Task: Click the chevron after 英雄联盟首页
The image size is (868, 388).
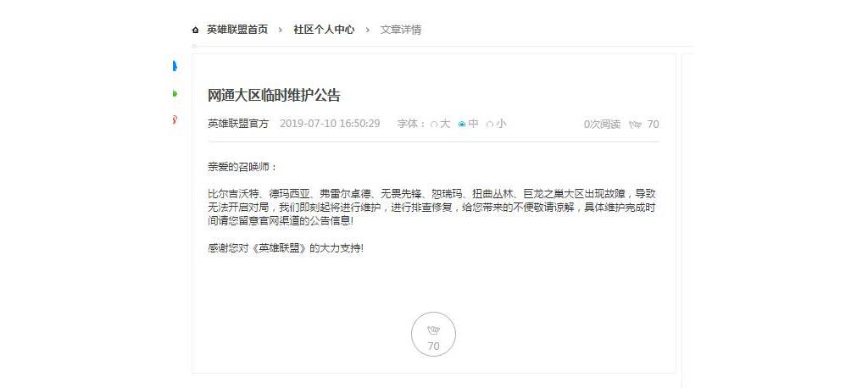Action: tap(281, 30)
